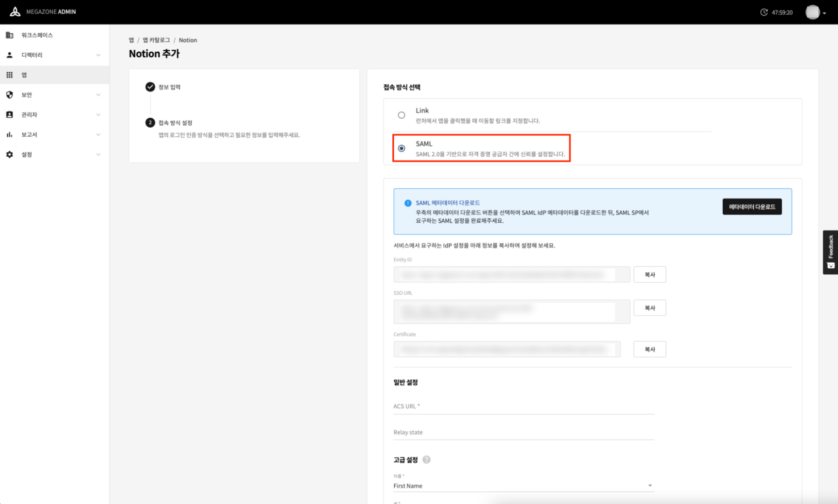
Task: Click step 2 접속 방식 설정 circle
Action: pyautogui.click(x=150, y=123)
